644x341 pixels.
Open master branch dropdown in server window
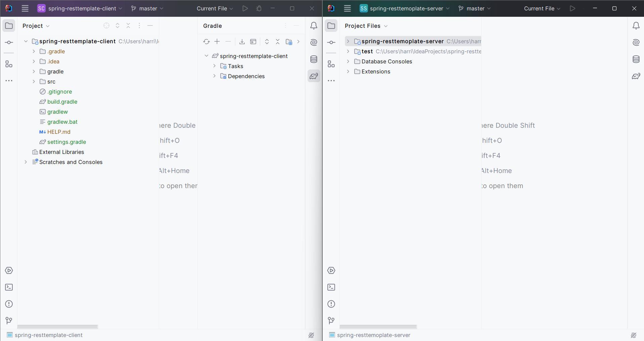[x=474, y=8]
